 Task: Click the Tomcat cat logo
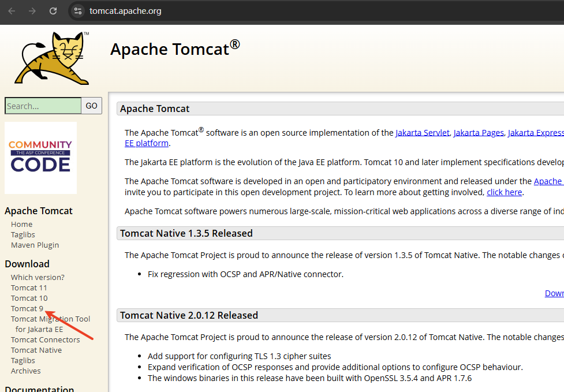(x=52, y=58)
